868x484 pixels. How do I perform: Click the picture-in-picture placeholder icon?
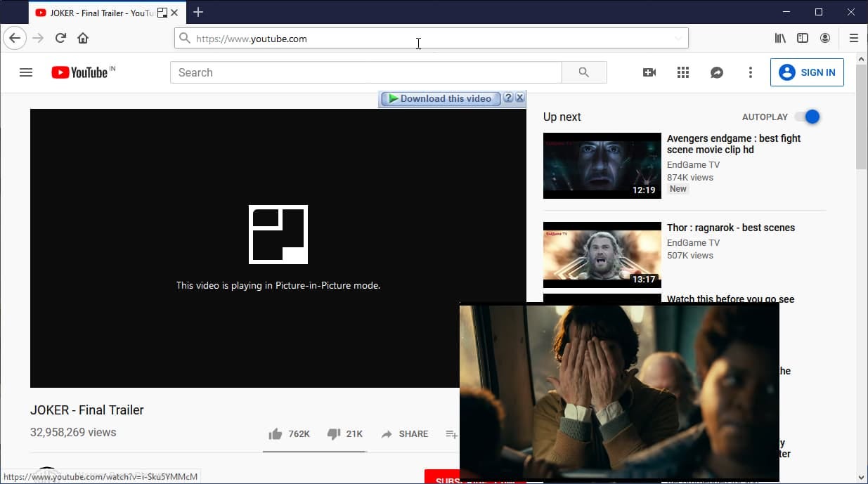(x=278, y=235)
